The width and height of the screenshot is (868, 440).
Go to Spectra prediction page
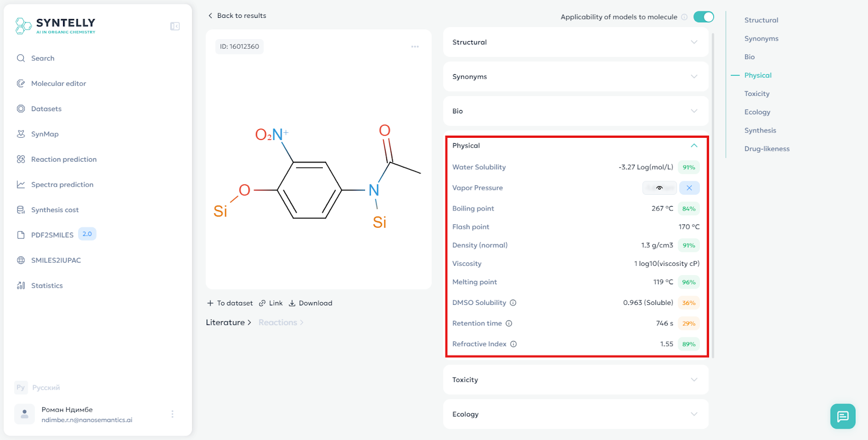point(62,184)
